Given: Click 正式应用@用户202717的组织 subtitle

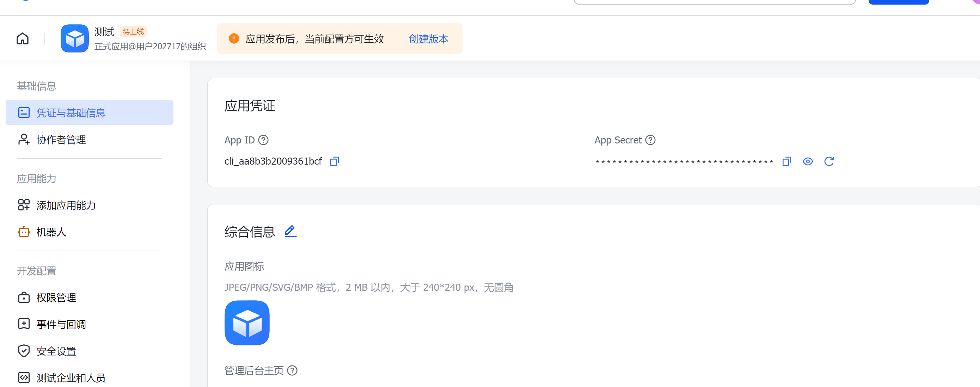Looking at the screenshot, I should [150, 47].
